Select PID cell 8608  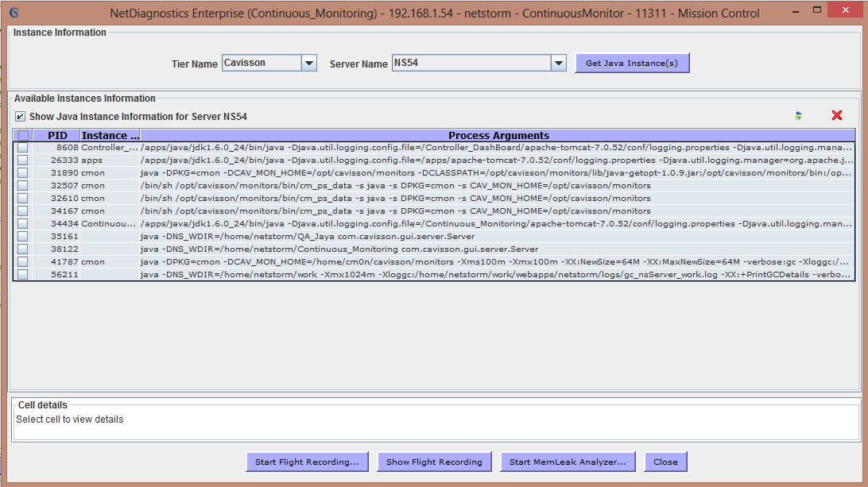[56, 148]
